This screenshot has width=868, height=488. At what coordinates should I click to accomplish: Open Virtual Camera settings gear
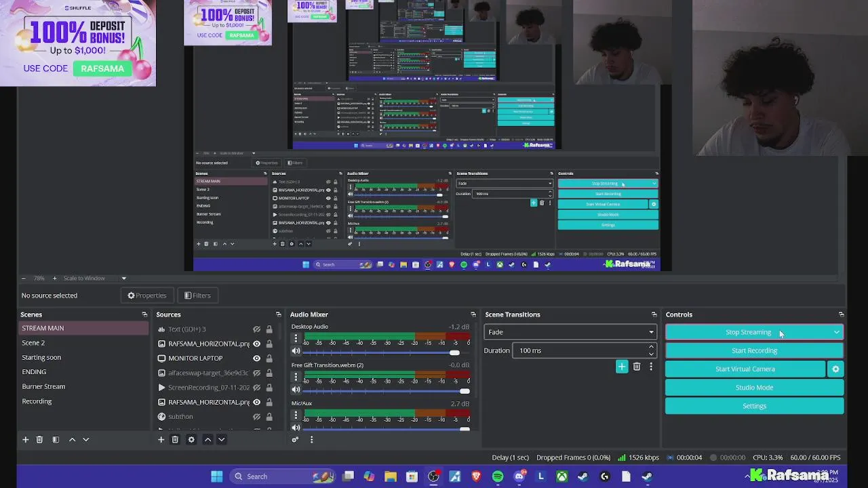click(835, 369)
